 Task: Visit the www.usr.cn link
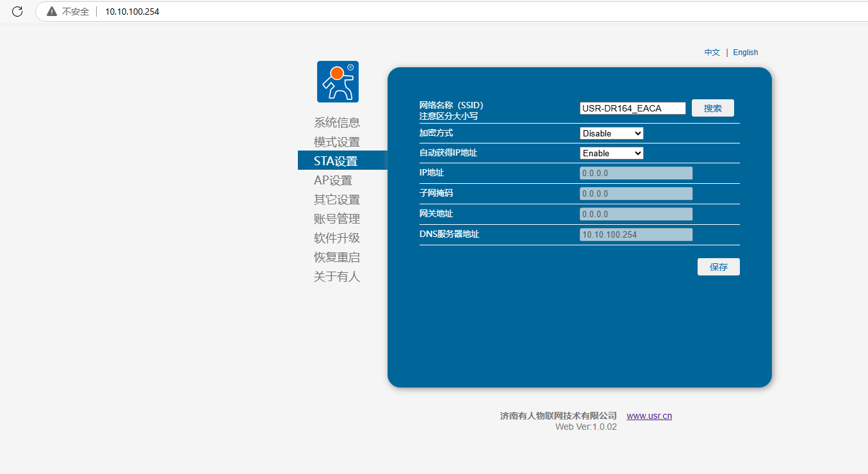tap(649, 416)
